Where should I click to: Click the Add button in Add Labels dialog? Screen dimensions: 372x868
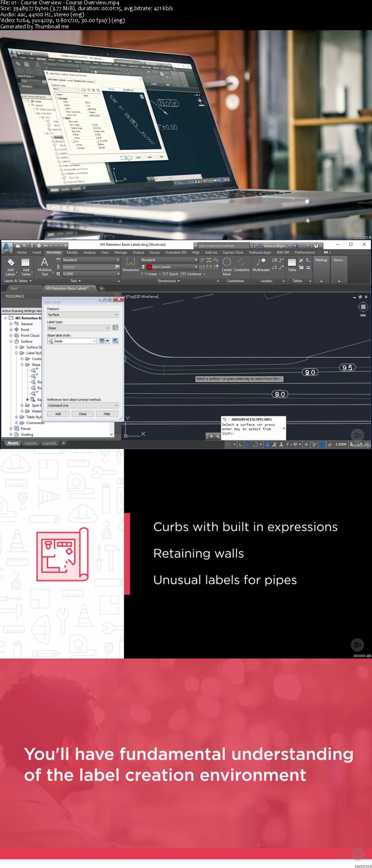pyautogui.click(x=58, y=414)
